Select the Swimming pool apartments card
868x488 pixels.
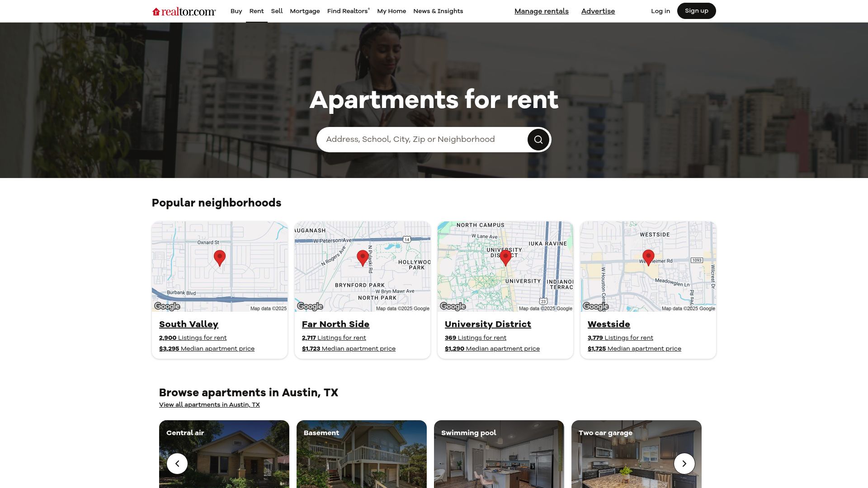[499, 454]
